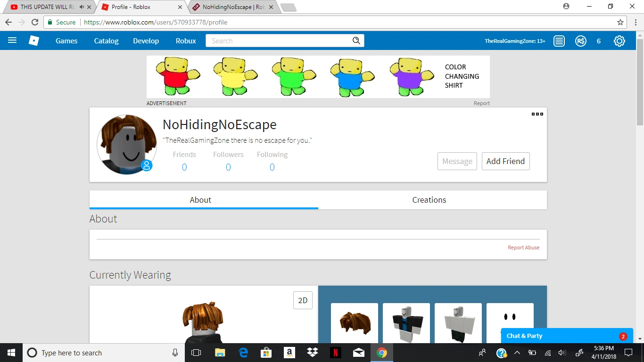
Task: Go forward to the next page
Action: (21, 22)
